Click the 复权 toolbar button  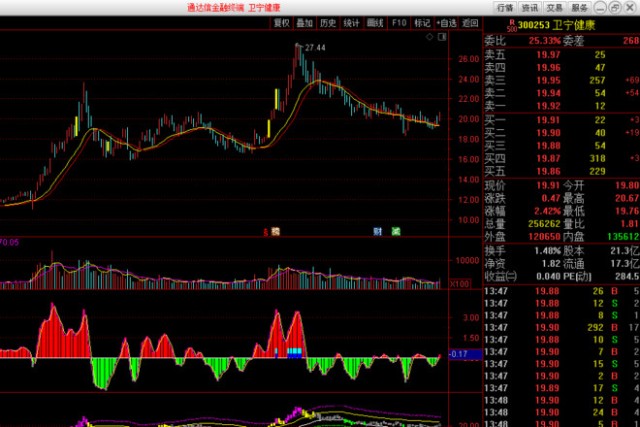(281, 22)
